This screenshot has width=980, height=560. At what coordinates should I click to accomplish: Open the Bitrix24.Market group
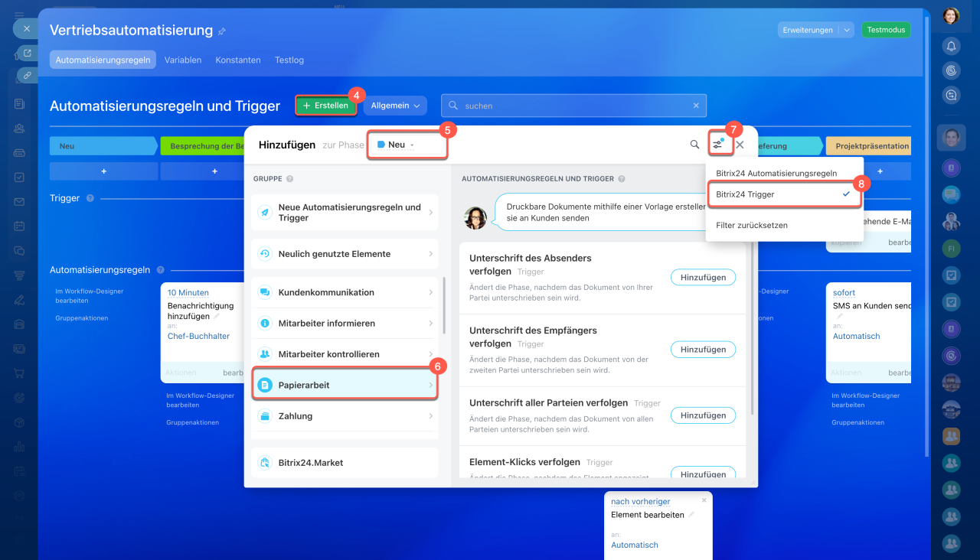point(345,463)
